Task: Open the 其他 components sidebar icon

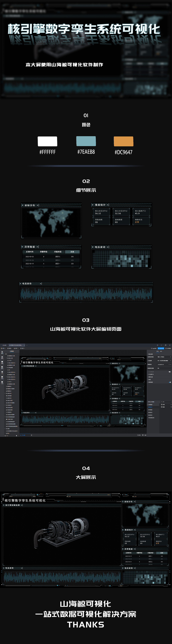Action: tap(2, 377)
